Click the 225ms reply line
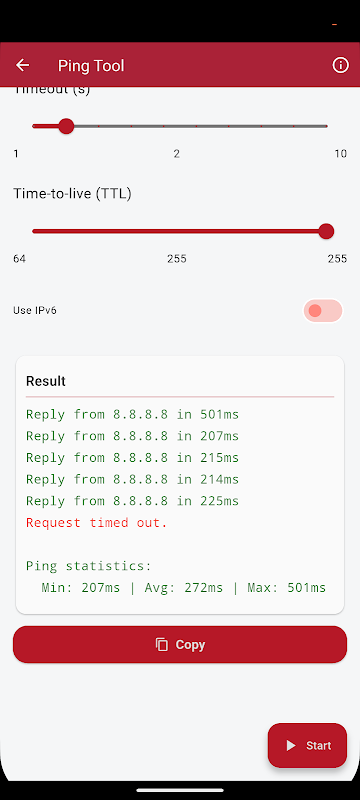 coord(133,501)
